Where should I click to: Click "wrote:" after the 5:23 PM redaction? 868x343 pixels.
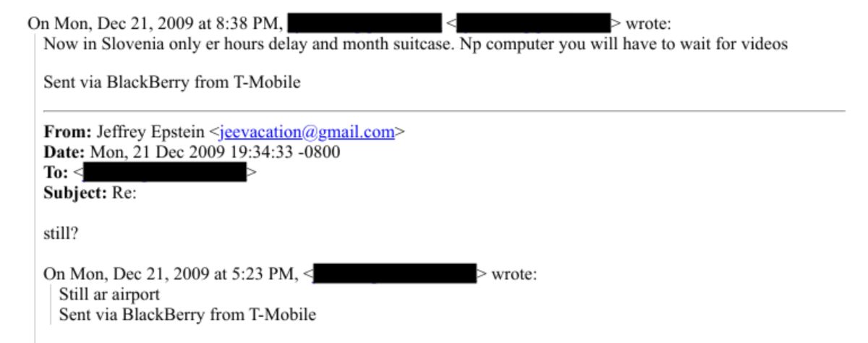tap(514, 274)
